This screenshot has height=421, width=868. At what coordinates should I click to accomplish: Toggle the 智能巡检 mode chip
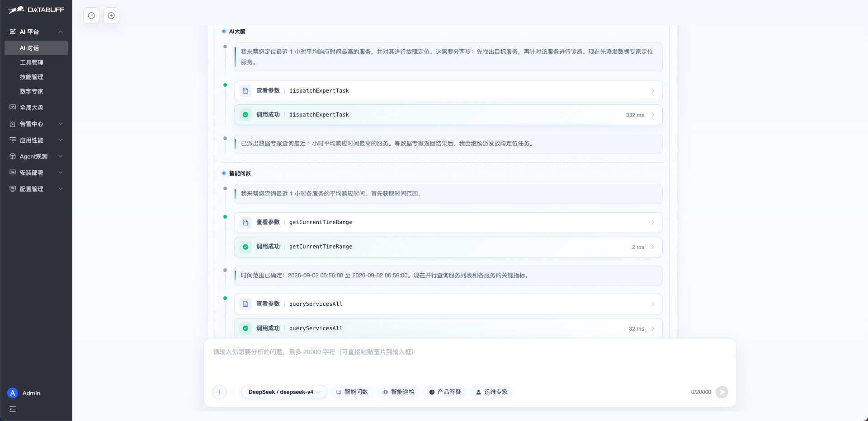398,392
